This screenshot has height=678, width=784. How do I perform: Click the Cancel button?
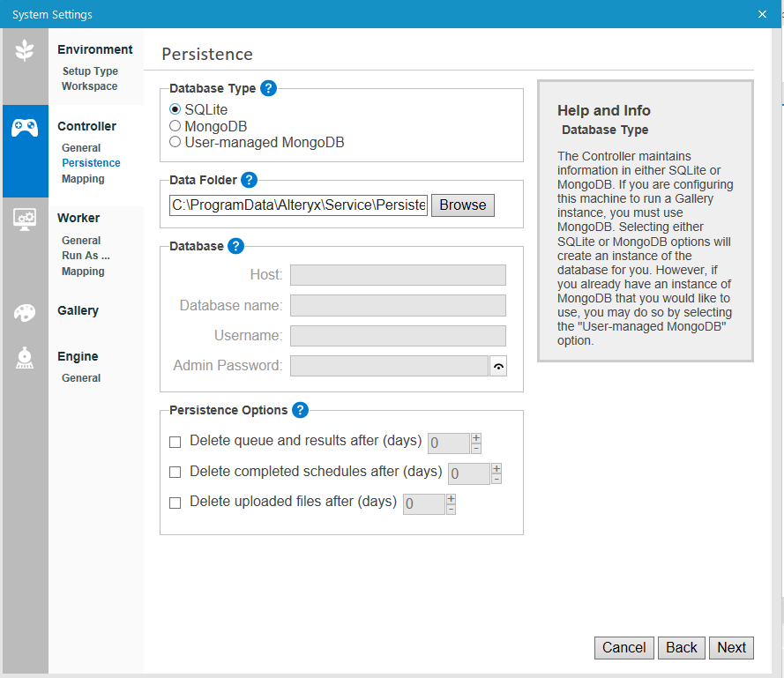(624, 648)
